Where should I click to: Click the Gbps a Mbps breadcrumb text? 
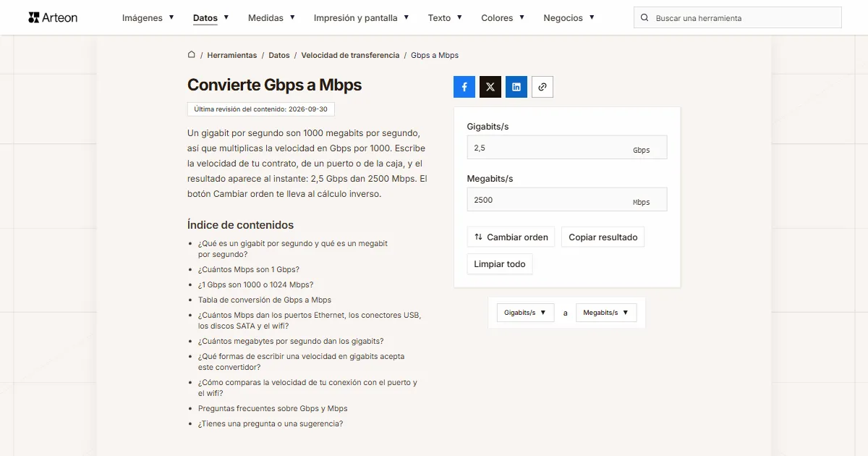(x=435, y=55)
